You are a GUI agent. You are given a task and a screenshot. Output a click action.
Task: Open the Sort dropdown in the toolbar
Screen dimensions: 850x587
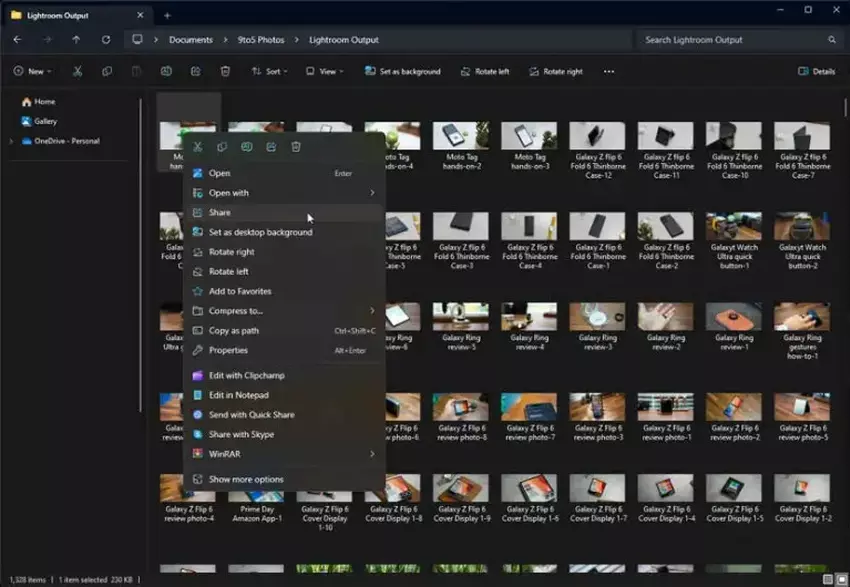tap(269, 72)
